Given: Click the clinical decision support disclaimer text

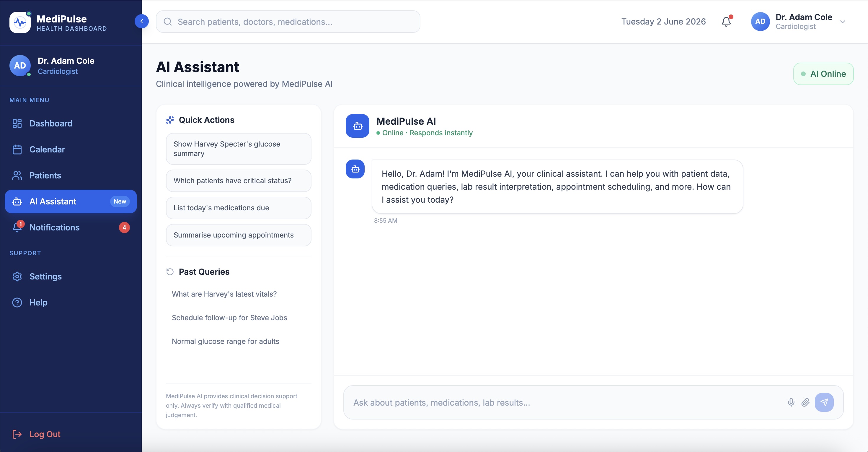Looking at the screenshot, I should click(x=231, y=406).
